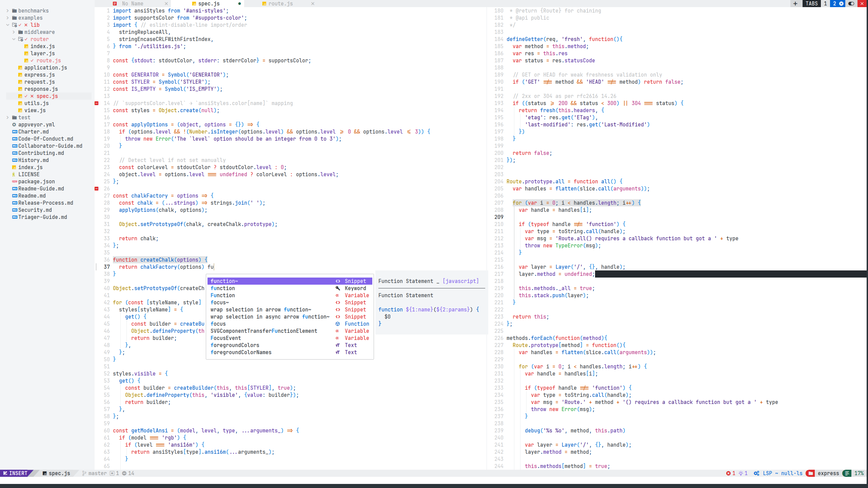Click the appveyor.yml gear icon
The height and width of the screenshot is (488, 868).
tap(14, 125)
